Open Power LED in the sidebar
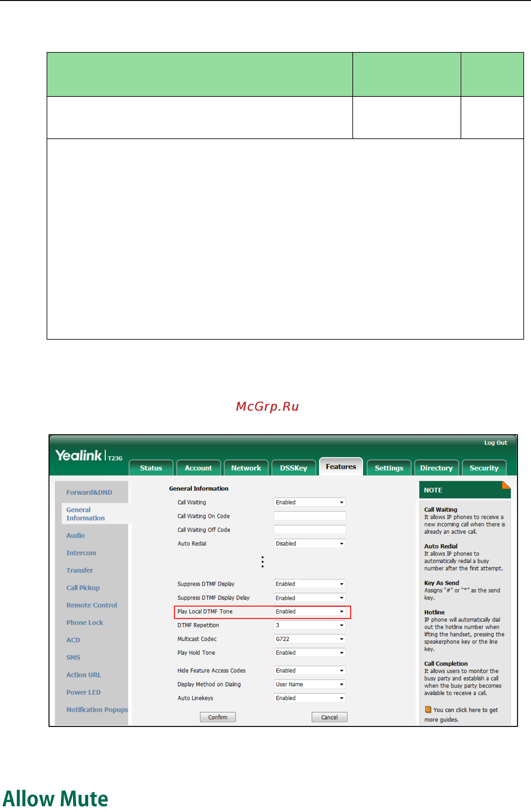 (83, 692)
